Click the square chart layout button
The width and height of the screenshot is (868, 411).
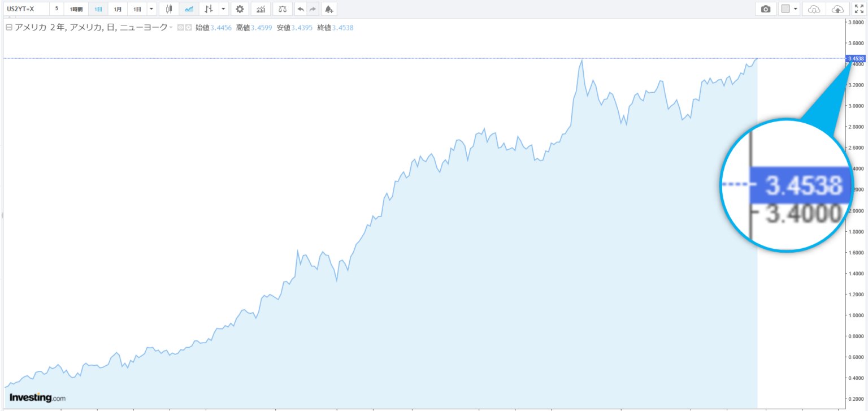785,9
